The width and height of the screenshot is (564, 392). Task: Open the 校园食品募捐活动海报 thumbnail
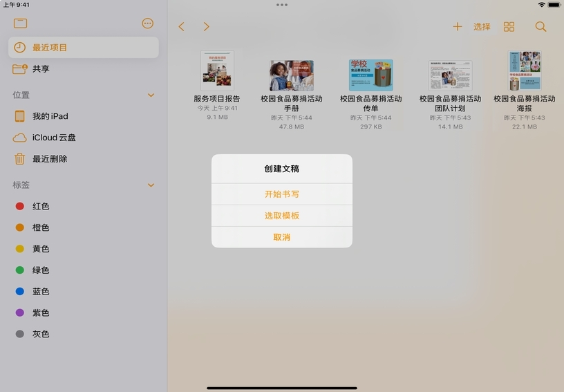point(524,71)
